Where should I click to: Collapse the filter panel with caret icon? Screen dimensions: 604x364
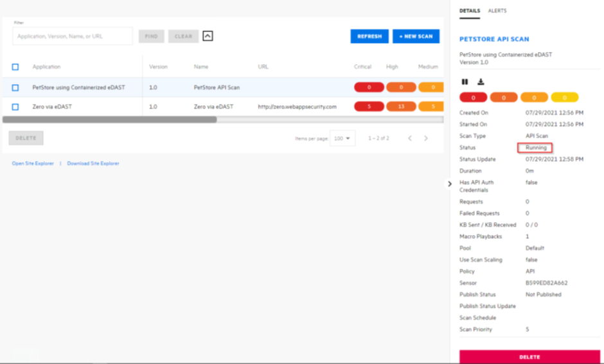pyautogui.click(x=208, y=36)
